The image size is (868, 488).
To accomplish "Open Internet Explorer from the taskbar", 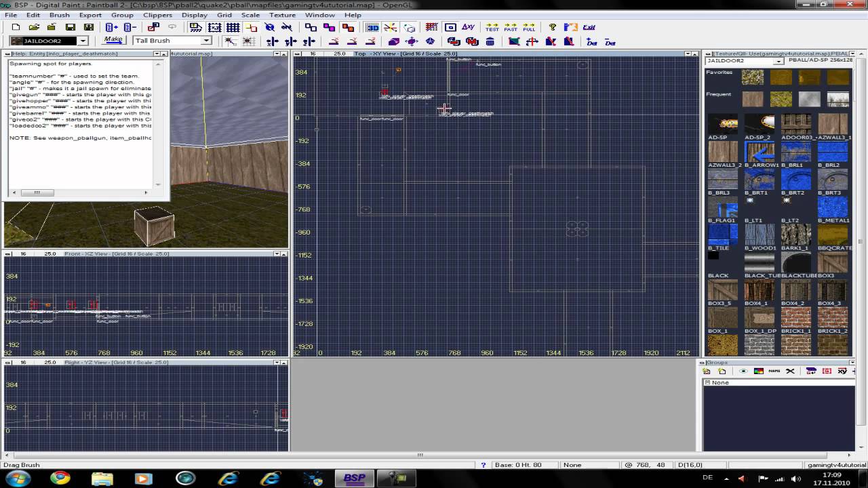I will (x=229, y=479).
